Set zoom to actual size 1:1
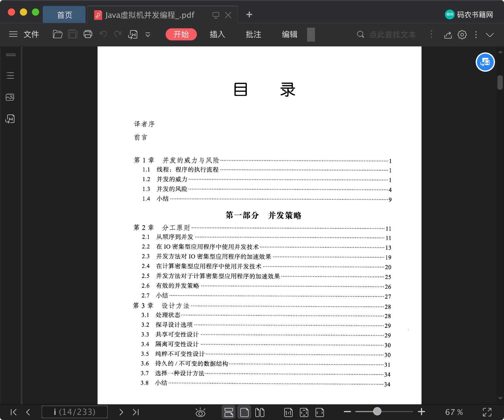Screen dimensions: 504x420 tap(288, 412)
